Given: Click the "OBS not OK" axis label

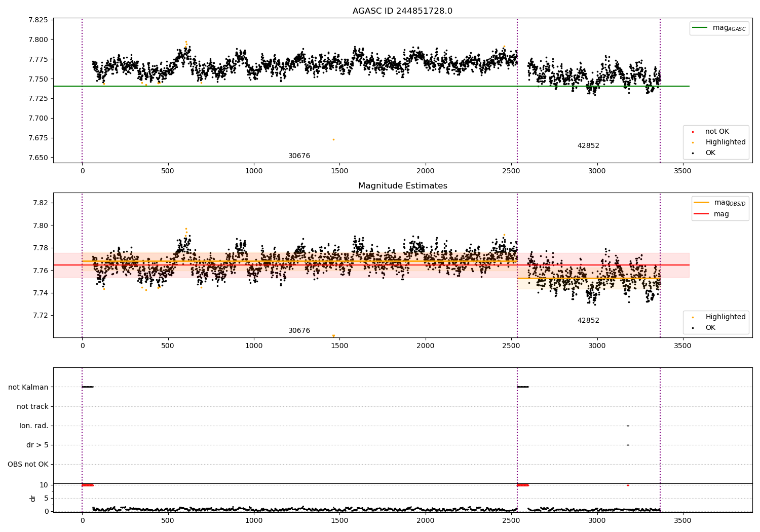Looking at the screenshot, I should [x=28, y=464].
